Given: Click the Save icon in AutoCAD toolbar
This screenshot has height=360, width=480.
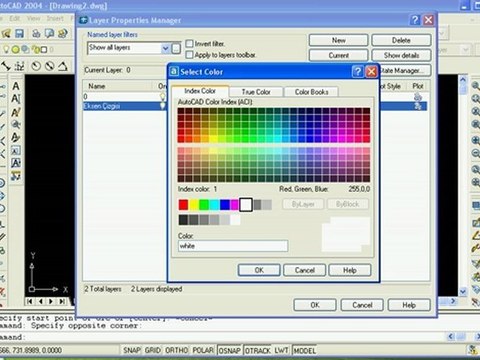Looking at the screenshot, I should pyautogui.click(x=19, y=33).
